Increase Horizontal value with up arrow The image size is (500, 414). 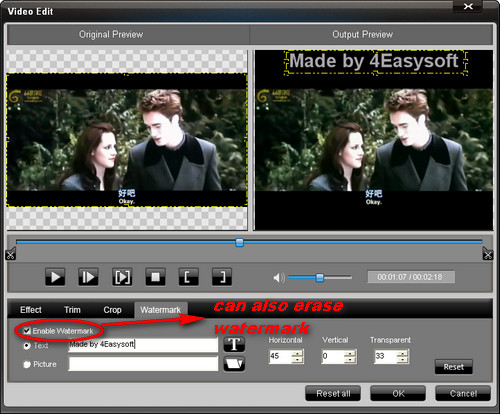(297, 353)
